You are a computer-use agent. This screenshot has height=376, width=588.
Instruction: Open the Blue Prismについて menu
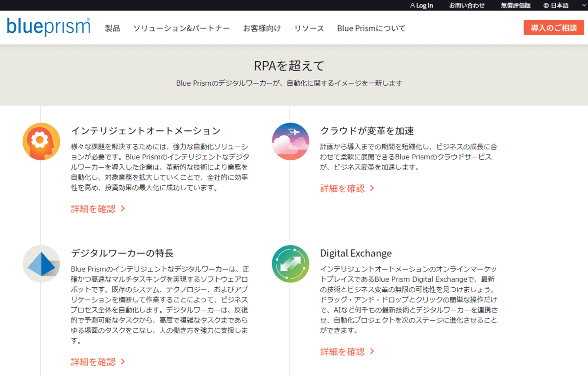click(371, 28)
